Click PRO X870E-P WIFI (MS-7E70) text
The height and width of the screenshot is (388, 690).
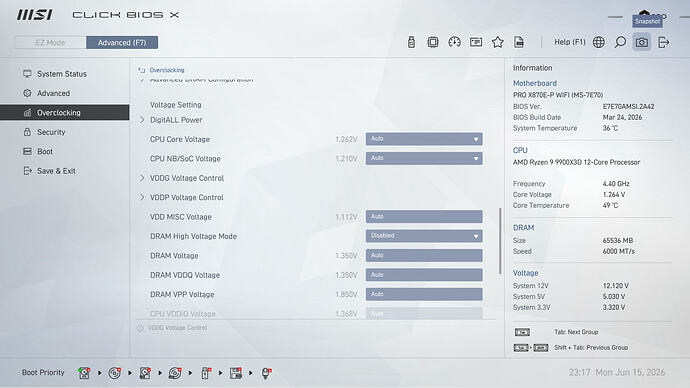coord(558,95)
